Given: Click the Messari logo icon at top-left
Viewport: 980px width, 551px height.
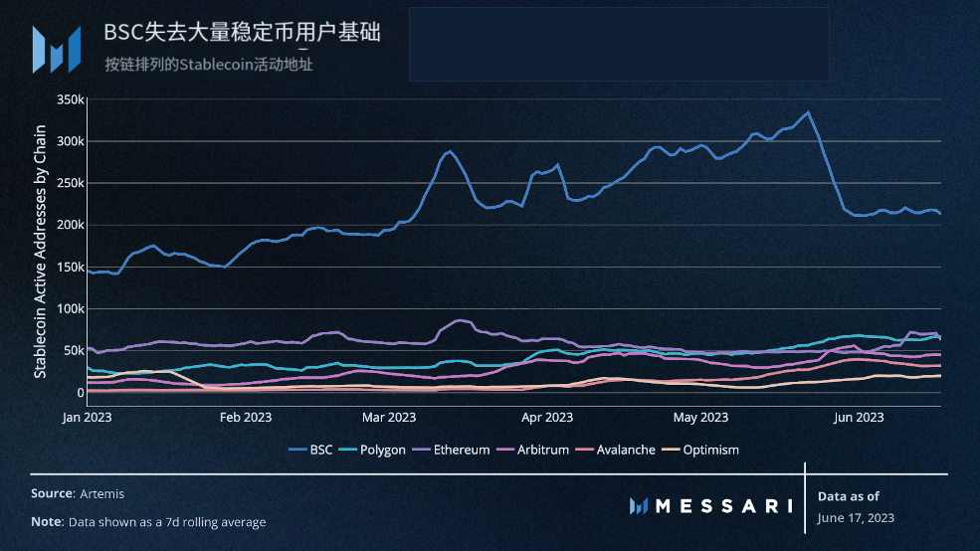Looking at the screenshot, I should (56, 49).
